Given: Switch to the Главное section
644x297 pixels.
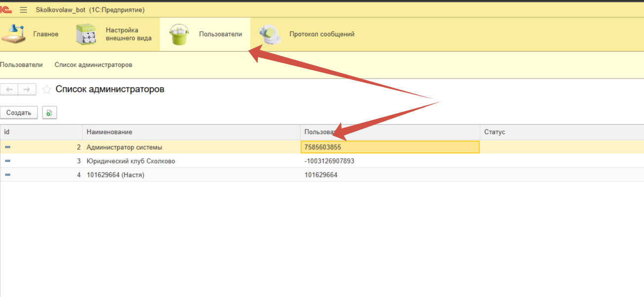Looking at the screenshot, I should (x=45, y=34).
